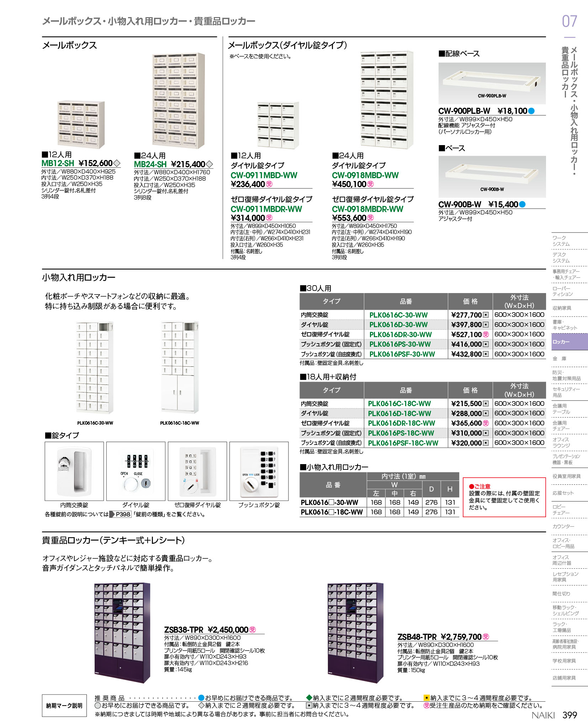The height and width of the screenshot is (728, 588).
Task: Click the MB24-SH product code
Action: [x=150, y=164]
